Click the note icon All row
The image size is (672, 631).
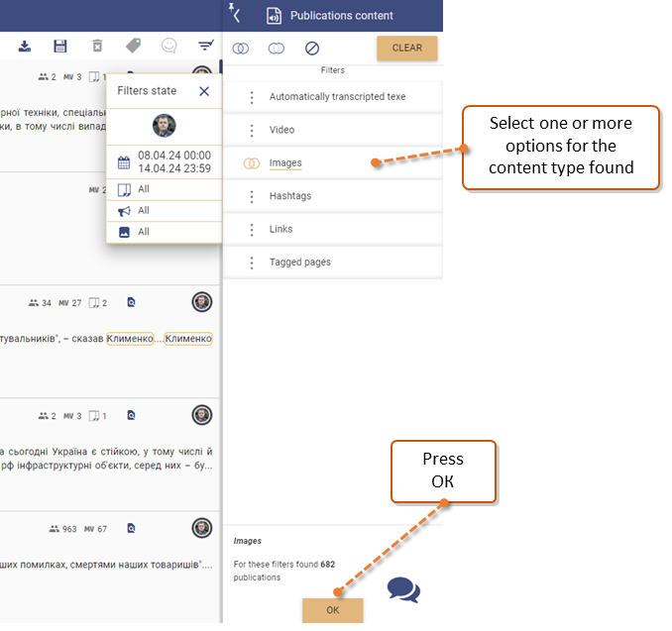(165, 189)
